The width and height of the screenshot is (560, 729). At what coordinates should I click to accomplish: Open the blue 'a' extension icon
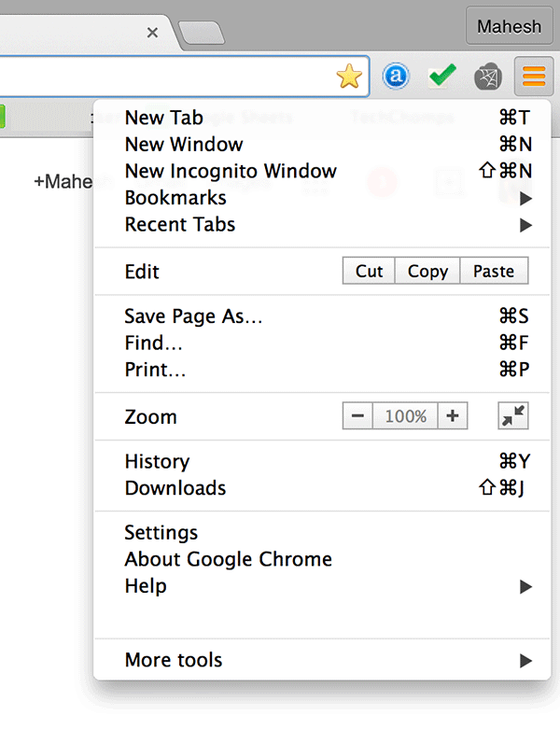(396, 76)
